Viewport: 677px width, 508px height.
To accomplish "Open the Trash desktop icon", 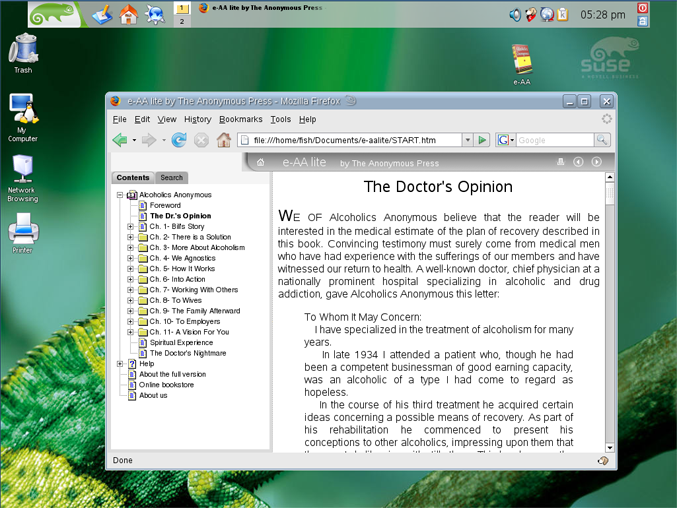I will pyautogui.click(x=23, y=54).
